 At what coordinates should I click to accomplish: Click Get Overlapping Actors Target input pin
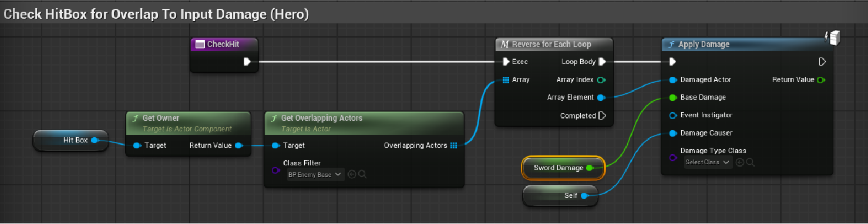[x=275, y=145]
